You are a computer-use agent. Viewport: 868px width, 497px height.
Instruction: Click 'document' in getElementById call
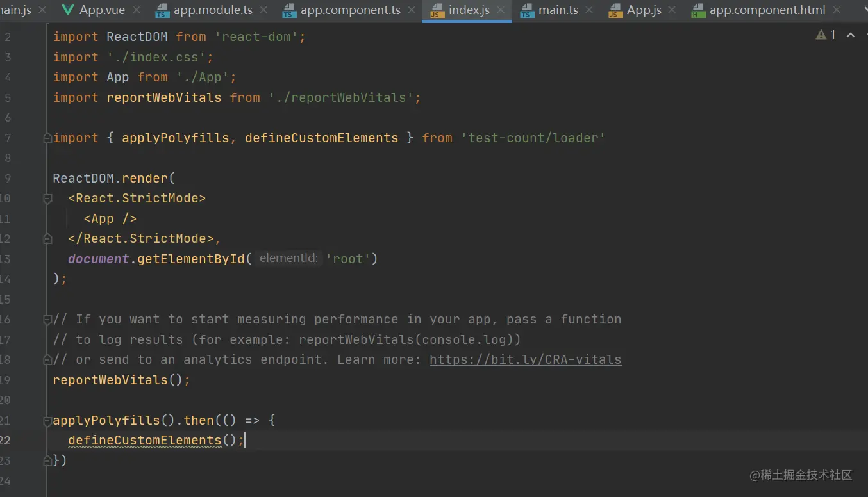(99, 259)
